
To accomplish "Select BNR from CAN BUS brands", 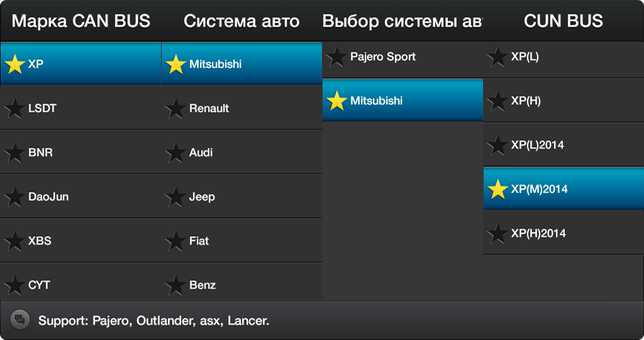I will tap(80, 152).
